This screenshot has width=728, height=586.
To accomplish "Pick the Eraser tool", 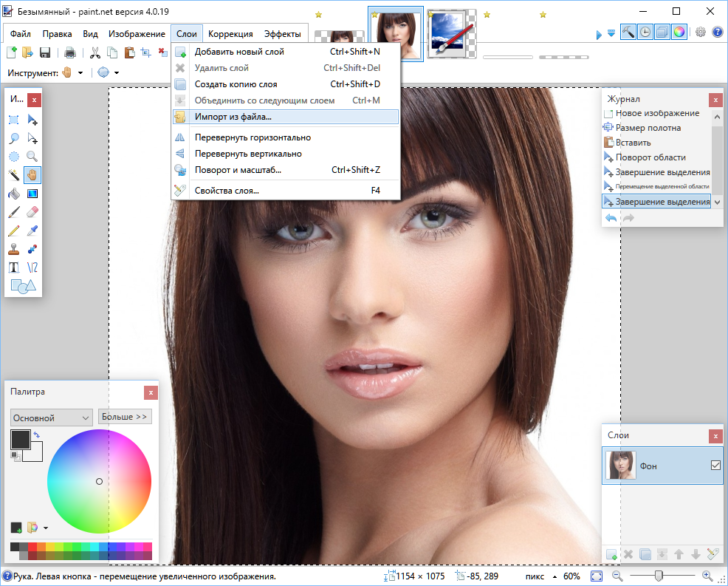I will [x=32, y=212].
